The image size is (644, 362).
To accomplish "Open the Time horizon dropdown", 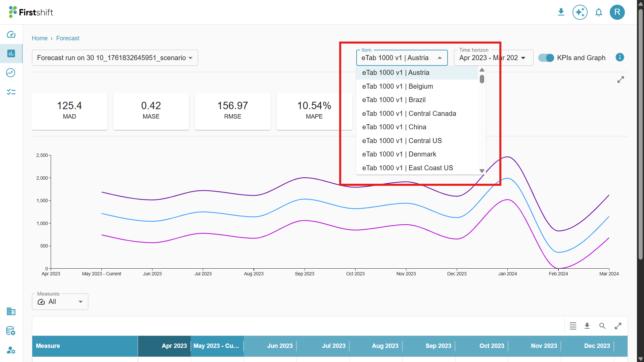I will pyautogui.click(x=494, y=58).
